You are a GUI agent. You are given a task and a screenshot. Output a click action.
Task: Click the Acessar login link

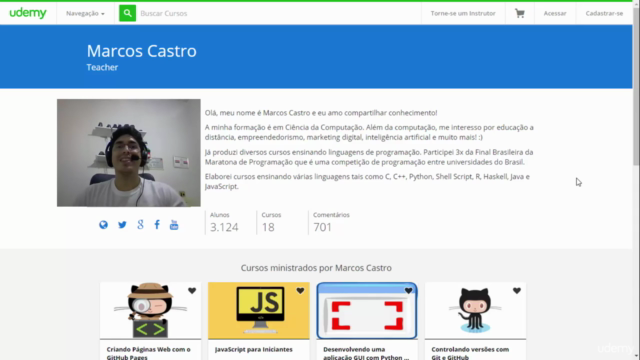(555, 13)
